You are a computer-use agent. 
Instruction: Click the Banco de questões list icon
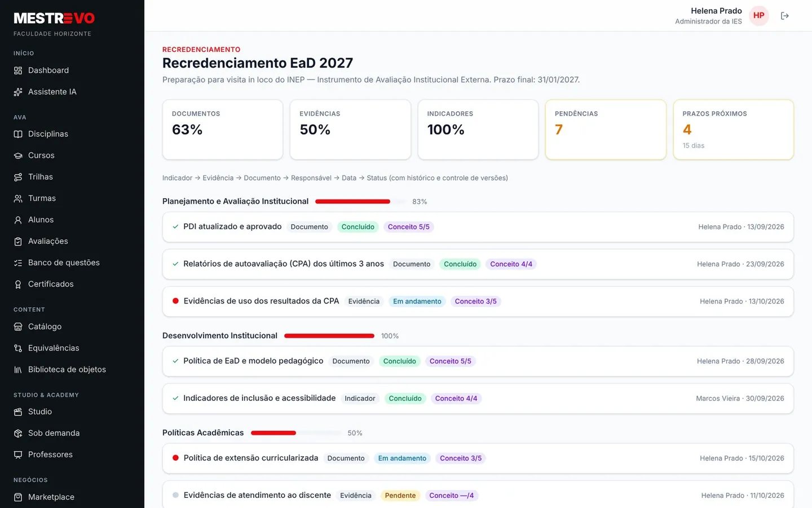[x=18, y=263]
